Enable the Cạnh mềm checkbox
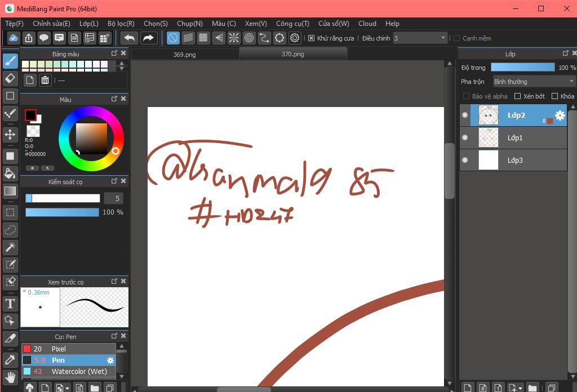This screenshot has width=577, height=392. coord(456,38)
